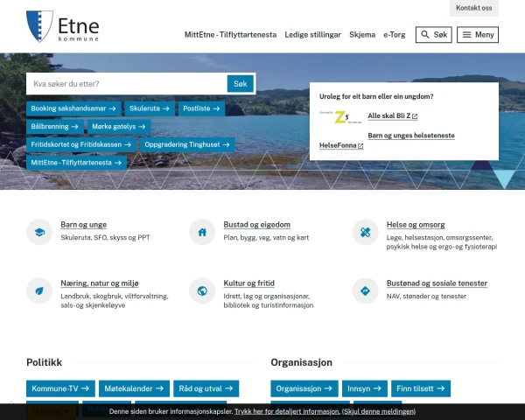The image size is (525, 420).
Task: Click the Etne kommune logo
Action: (x=63, y=27)
